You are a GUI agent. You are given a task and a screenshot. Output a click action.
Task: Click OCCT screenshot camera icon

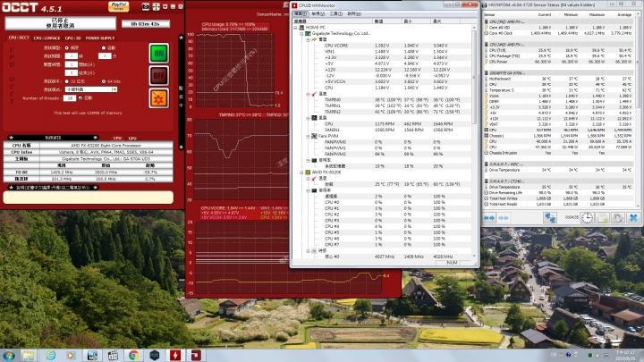click(x=146, y=6)
